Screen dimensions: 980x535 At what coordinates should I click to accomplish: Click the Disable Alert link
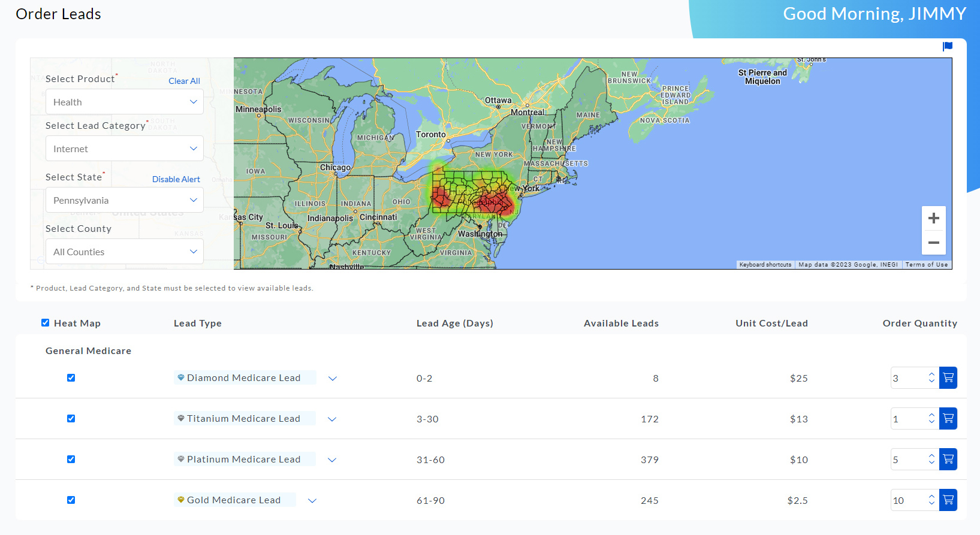(x=176, y=179)
